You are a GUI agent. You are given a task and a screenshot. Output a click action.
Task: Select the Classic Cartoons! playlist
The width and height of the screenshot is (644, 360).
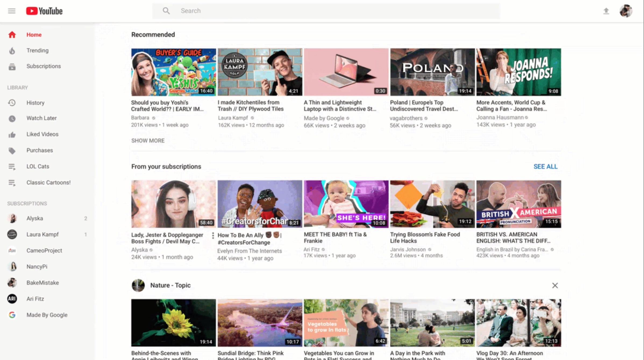coord(48,182)
